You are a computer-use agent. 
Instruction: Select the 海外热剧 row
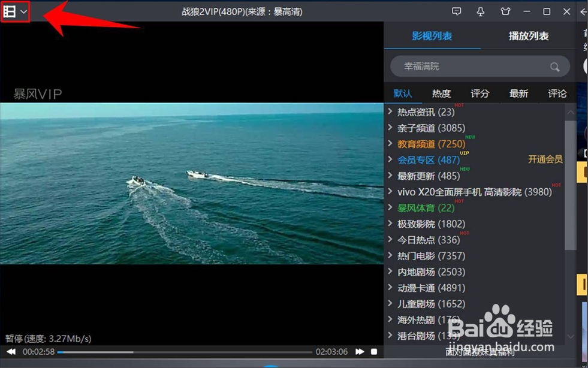point(475,320)
